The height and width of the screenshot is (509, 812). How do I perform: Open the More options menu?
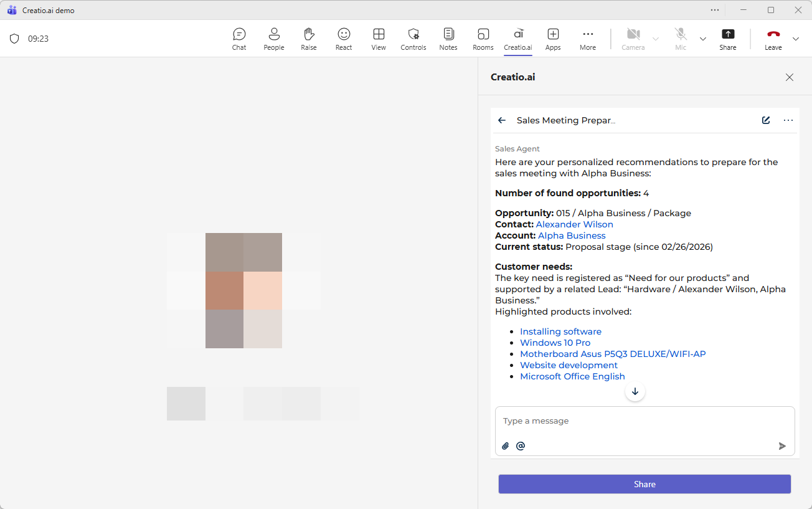click(x=588, y=39)
